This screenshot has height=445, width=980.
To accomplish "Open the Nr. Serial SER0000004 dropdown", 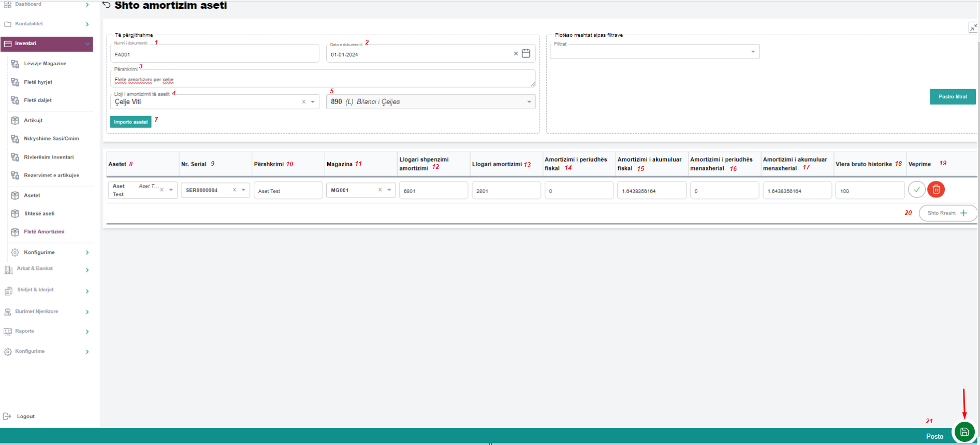I will 243,190.
